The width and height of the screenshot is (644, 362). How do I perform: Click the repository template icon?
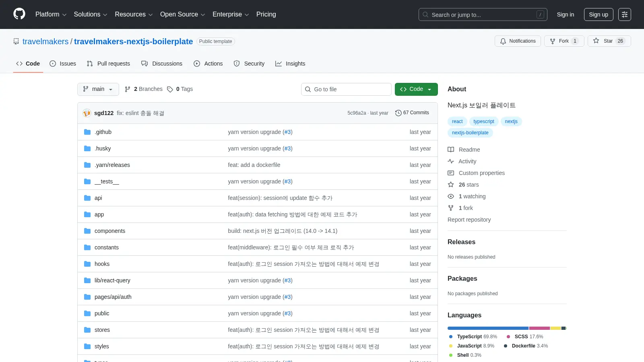[16, 41]
